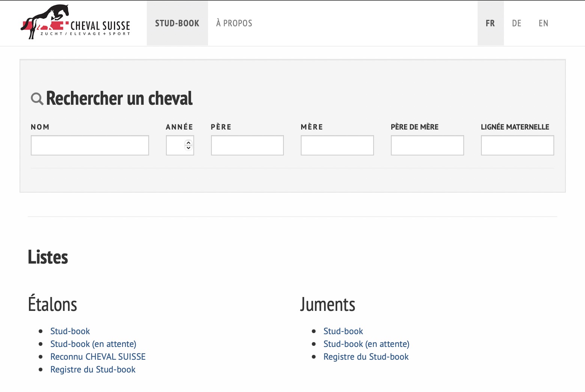
Task: Click into the Année number field
Action: point(175,145)
